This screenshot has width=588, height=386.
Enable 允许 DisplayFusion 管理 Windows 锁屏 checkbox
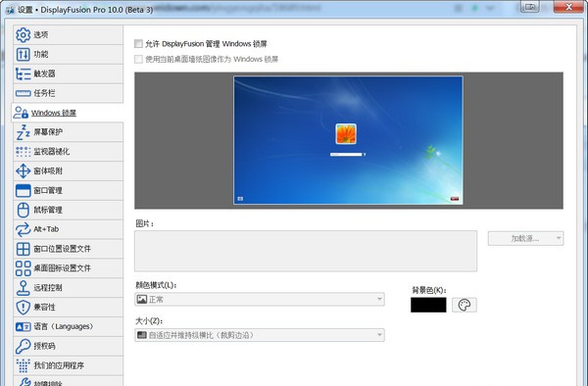point(138,44)
